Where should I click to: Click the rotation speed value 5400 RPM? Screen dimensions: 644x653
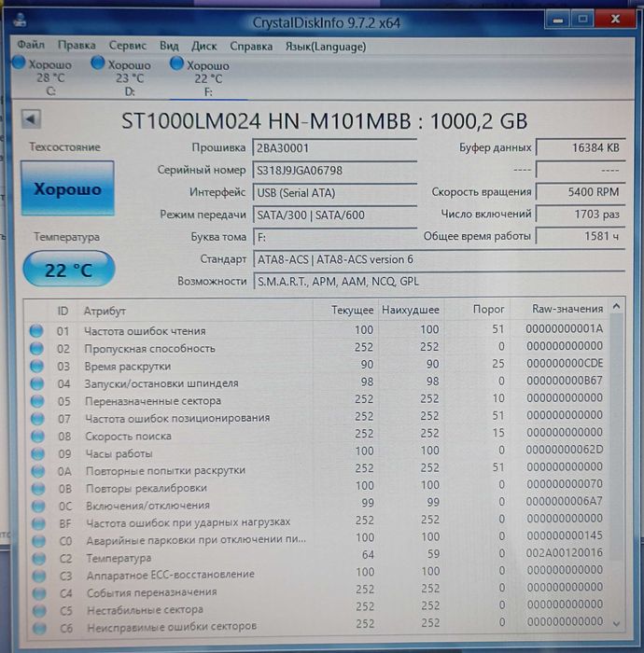pos(581,192)
